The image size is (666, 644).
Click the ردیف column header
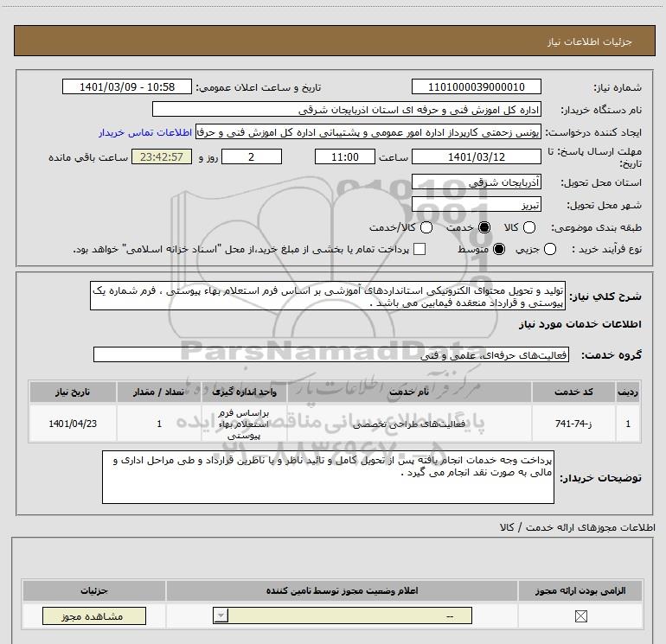[x=628, y=392]
